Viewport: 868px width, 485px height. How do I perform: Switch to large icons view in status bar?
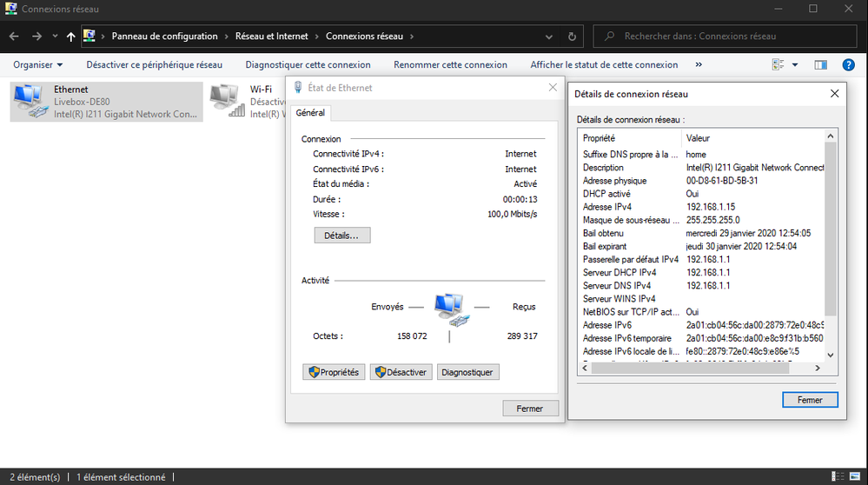coord(855,476)
